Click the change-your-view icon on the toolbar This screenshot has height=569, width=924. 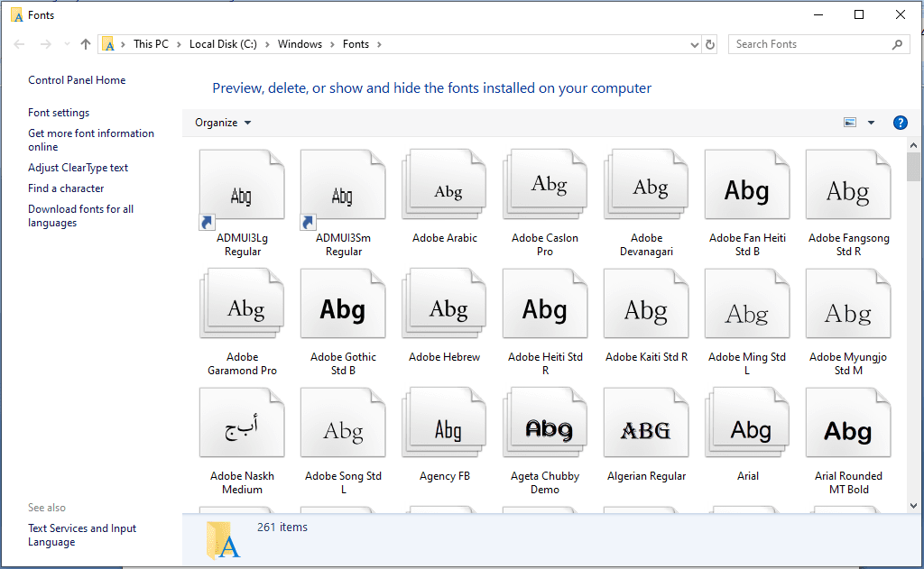click(x=850, y=122)
